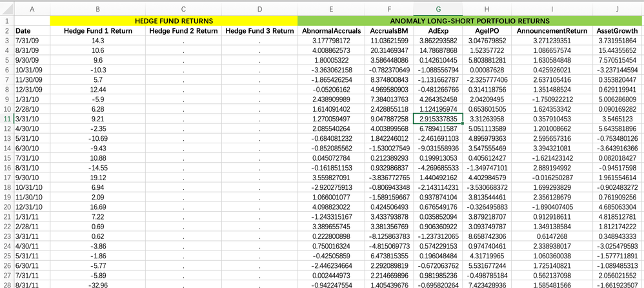This screenshot has height=288, width=644.
Task: Select date cell 3/31/10
Action: (x=32, y=118)
